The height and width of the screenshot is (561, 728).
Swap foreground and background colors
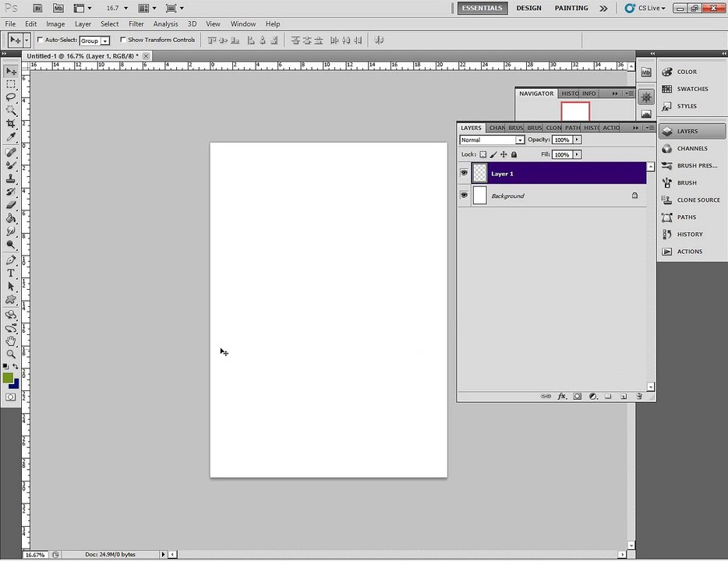[16, 366]
